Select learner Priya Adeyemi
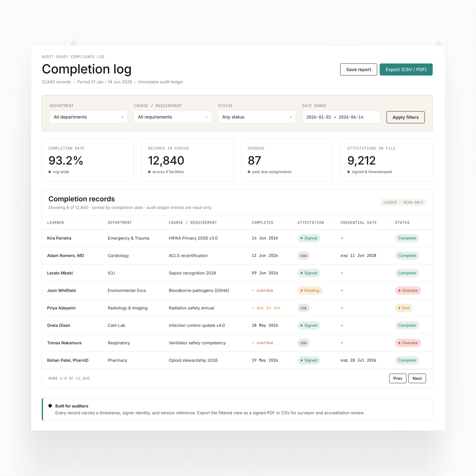Screen dimensions: 476x476 coord(61,308)
